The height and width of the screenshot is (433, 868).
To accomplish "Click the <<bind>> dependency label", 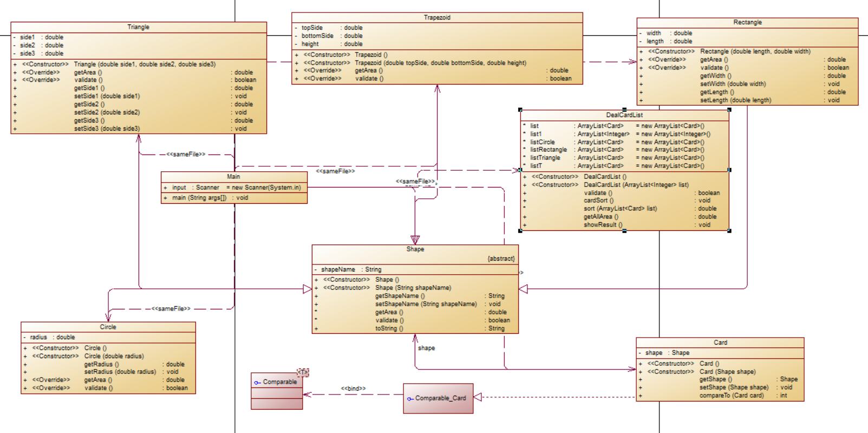I will click(x=353, y=389).
